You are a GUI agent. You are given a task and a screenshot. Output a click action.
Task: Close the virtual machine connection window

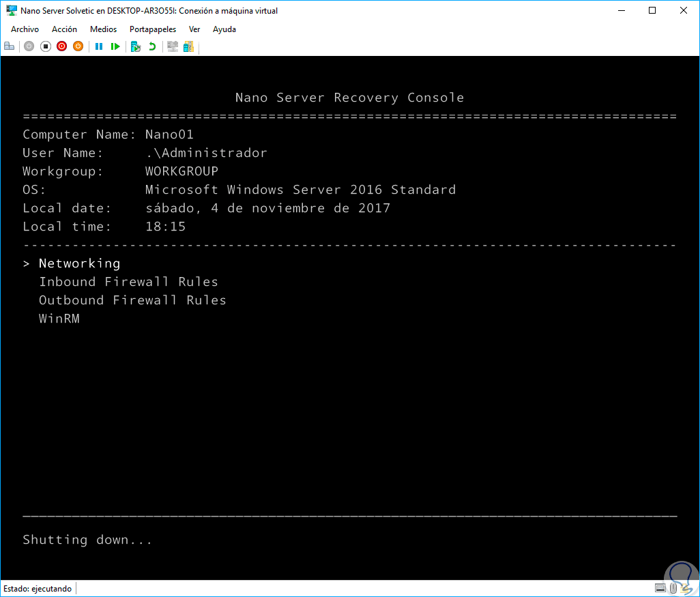(683, 10)
